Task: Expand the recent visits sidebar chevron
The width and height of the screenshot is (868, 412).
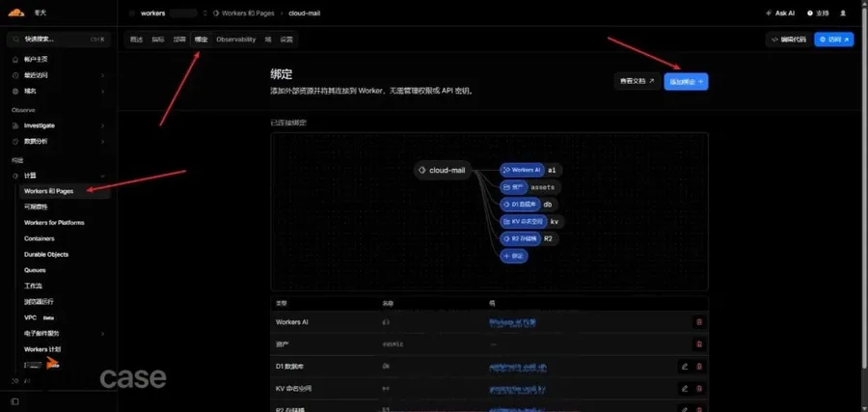Action: [x=102, y=74]
